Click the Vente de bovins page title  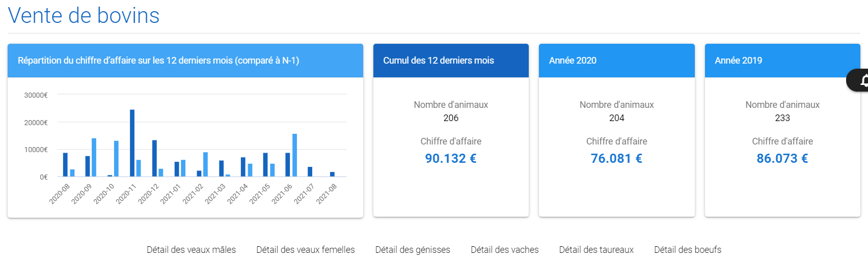pyautogui.click(x=84, y=15)
